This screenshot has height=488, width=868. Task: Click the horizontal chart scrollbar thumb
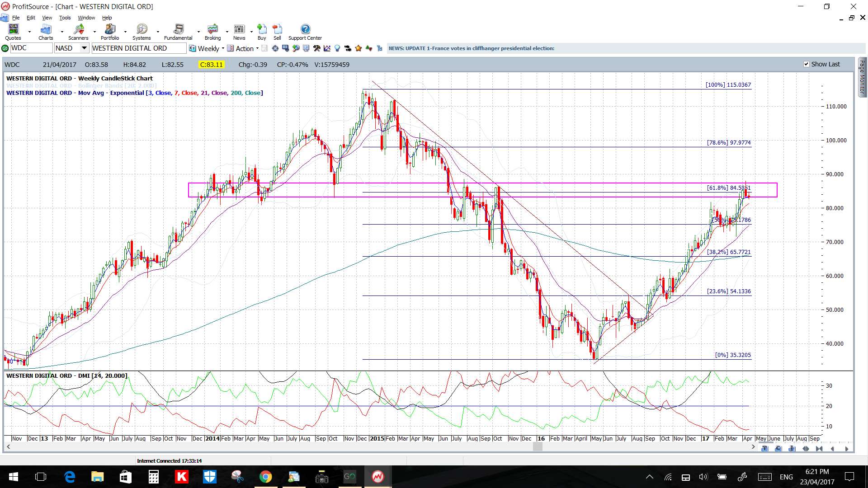point(538,447)
